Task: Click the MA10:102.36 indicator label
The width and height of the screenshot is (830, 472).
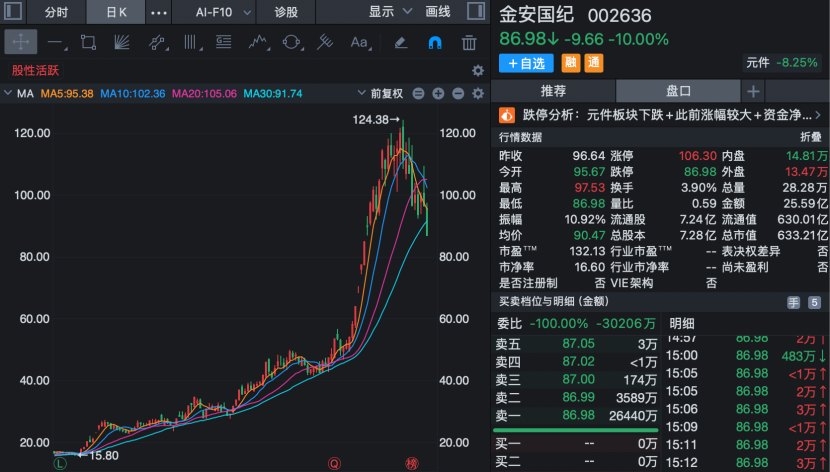Action: click(x=132, y=94)
